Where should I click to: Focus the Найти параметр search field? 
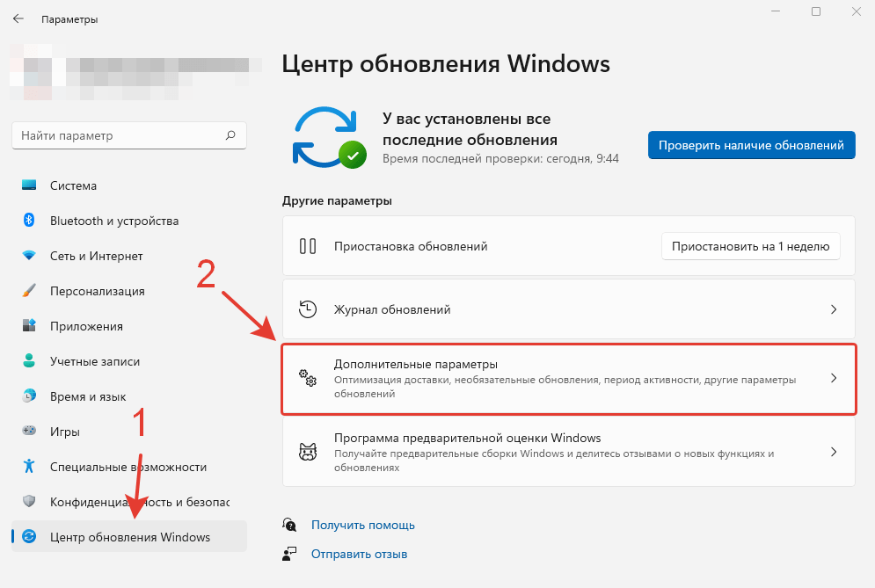click(x=119, y=136)
